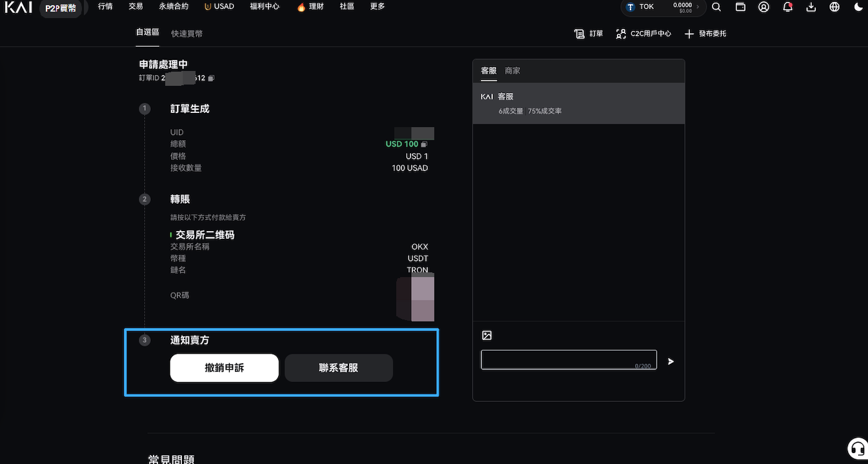
Task: Open C2C用戶中心 user center
Action: tap(643, 34)
